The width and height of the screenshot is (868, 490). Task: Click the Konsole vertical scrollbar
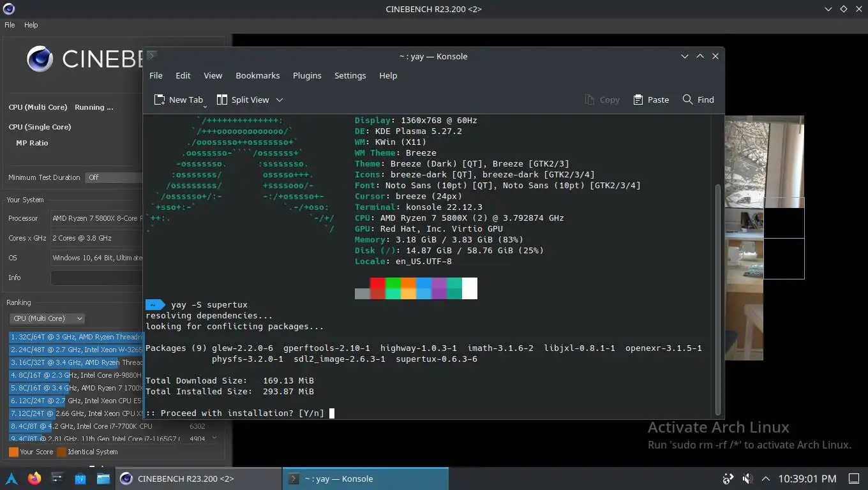click(x=718, y=300)
